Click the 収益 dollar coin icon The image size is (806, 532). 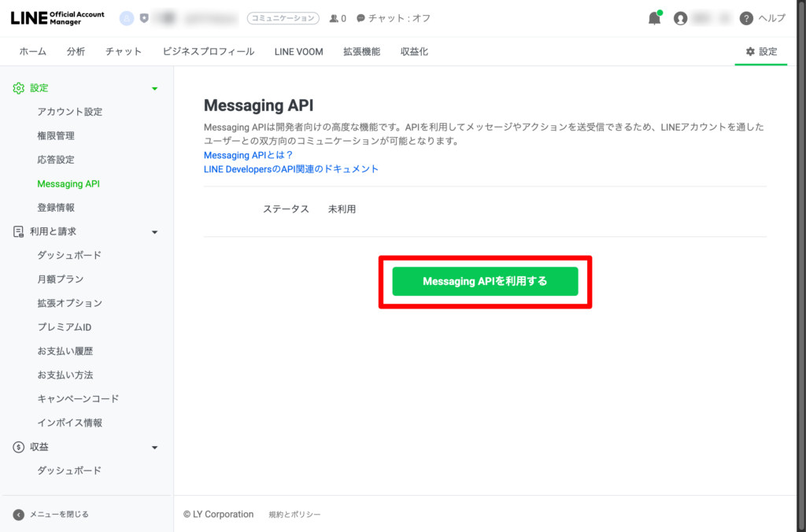click(18, 447)
